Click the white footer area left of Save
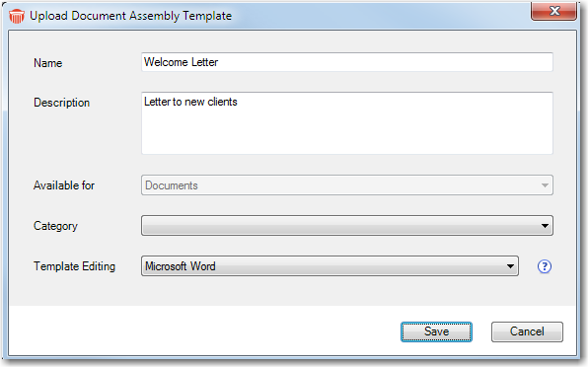The height and width of the screenshot is (367, 588). (204, 330)
